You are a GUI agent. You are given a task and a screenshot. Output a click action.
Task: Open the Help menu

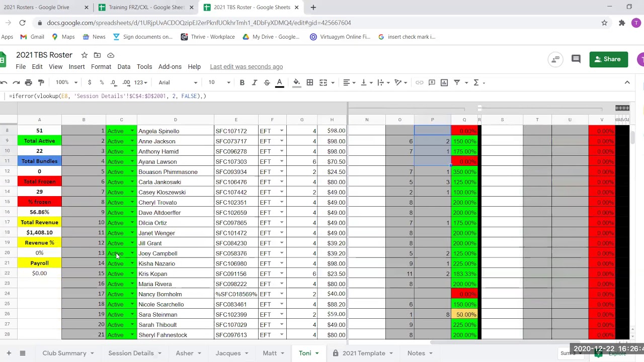point(194,67)
